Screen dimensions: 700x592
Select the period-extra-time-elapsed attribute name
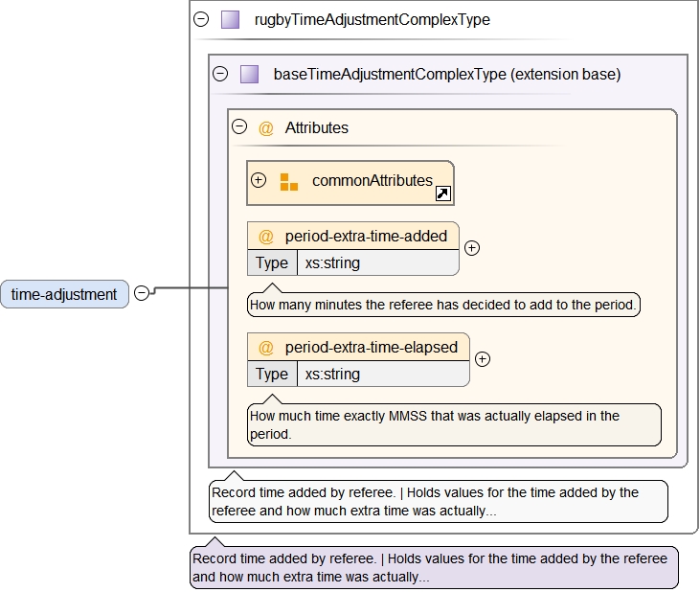click(x=372, y=347)
